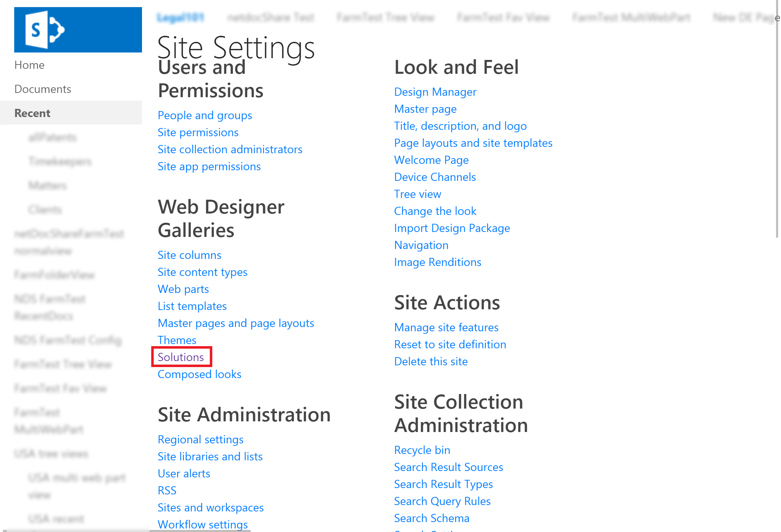Open Device Channels link
Image resolution: width=781 pixels, height=532 pixels.
pyautogui.click(x=435, y=177)
